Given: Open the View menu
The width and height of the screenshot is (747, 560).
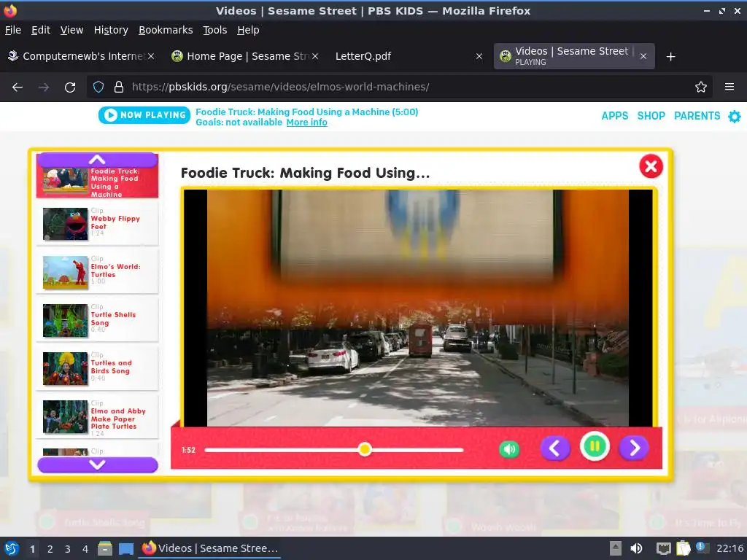Looking at the screenshot, I should point(71,30).
